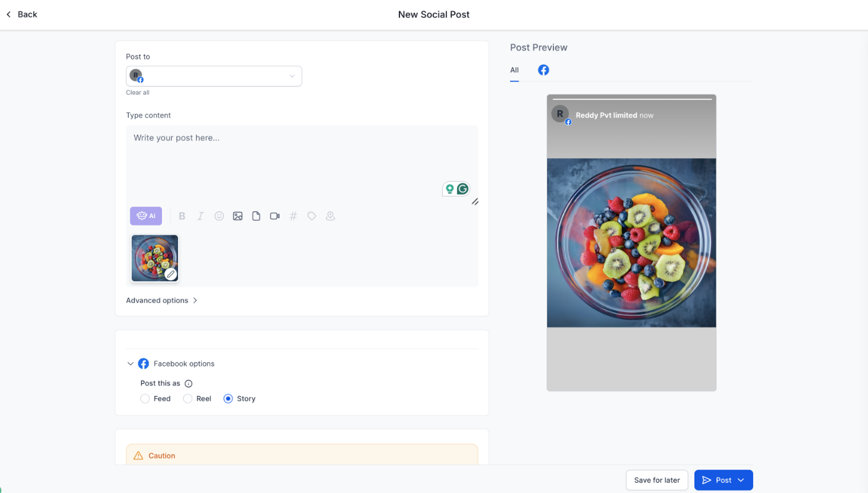Screen dimensions: 868x493
Task: Toggle bold text formatting
Action: click(x=182, y=216)
